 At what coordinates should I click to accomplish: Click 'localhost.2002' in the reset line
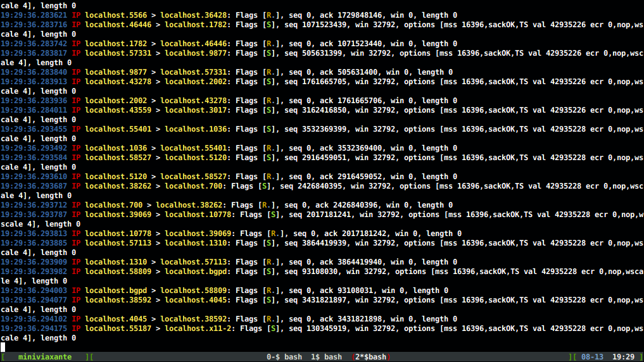116,101
